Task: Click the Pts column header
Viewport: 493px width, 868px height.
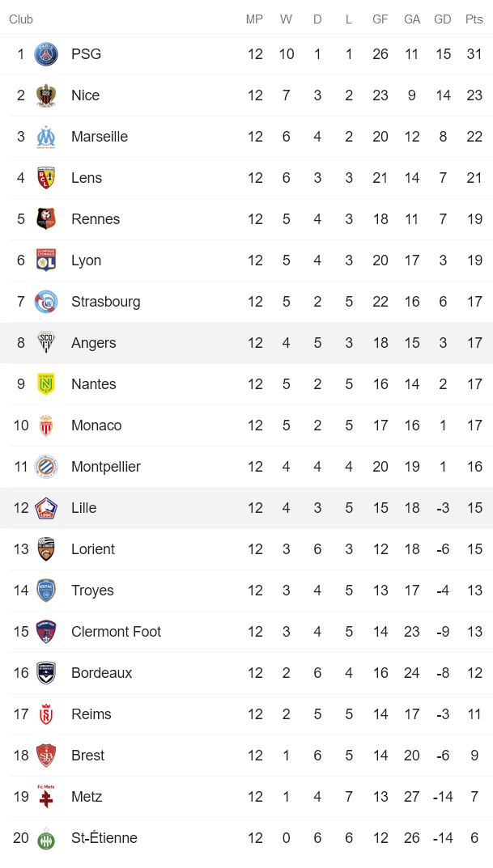Action: (x=474, y=19)
